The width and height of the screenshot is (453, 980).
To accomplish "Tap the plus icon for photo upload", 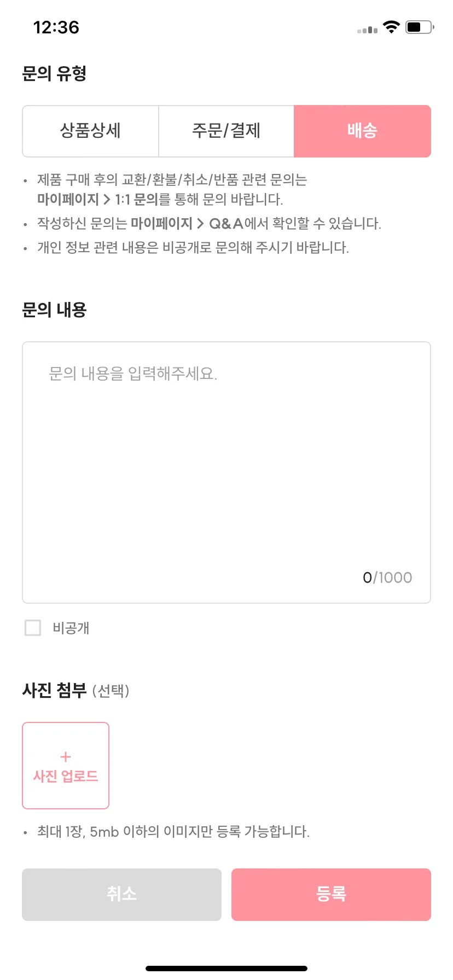I will tap(66, 757).
